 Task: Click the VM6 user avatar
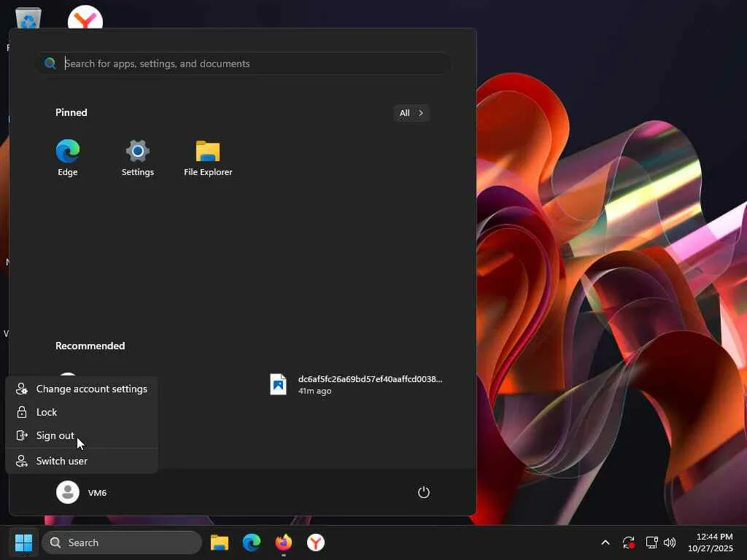click(68, 492)
